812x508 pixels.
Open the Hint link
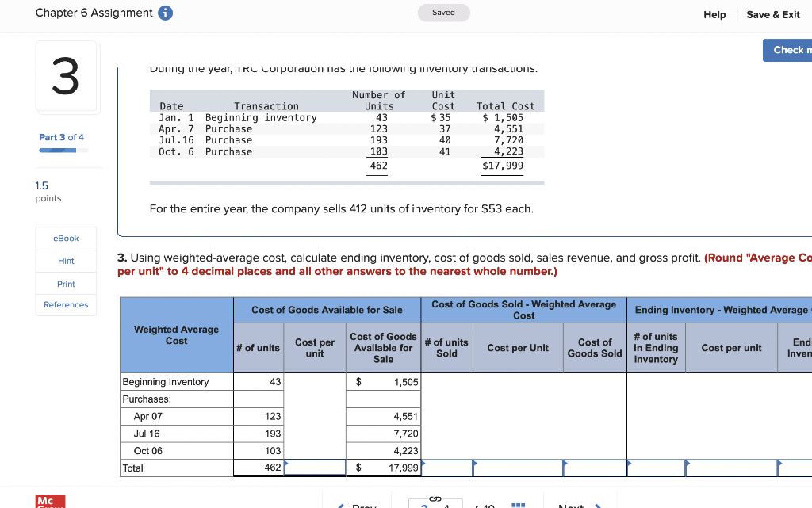click(x=66, y=261)
